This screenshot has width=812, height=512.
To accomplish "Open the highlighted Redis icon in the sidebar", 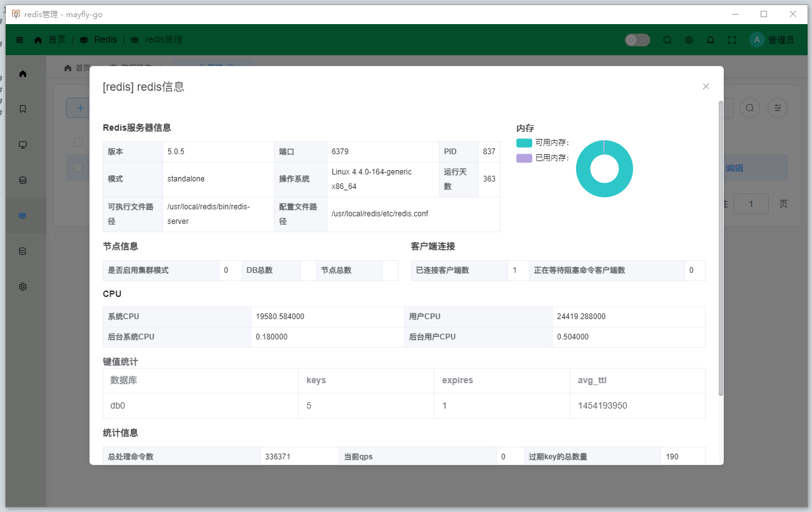I will pos(23,216).
